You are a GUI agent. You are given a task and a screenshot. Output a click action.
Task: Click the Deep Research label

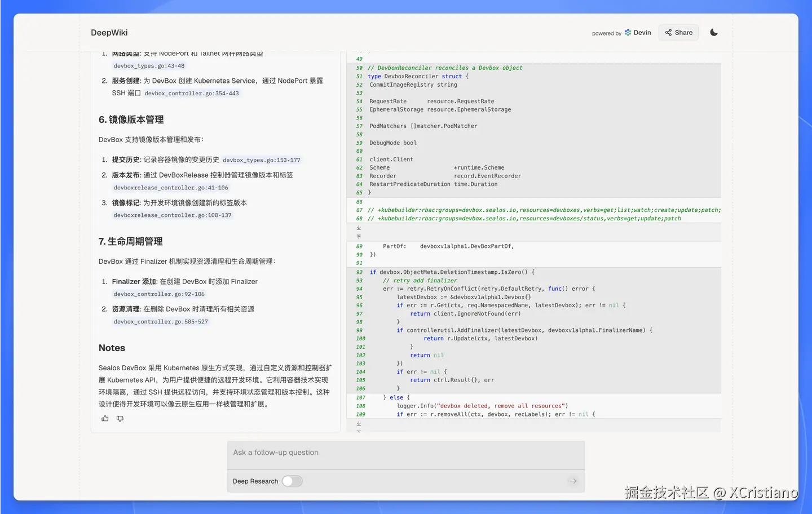[x=255, y=481]
